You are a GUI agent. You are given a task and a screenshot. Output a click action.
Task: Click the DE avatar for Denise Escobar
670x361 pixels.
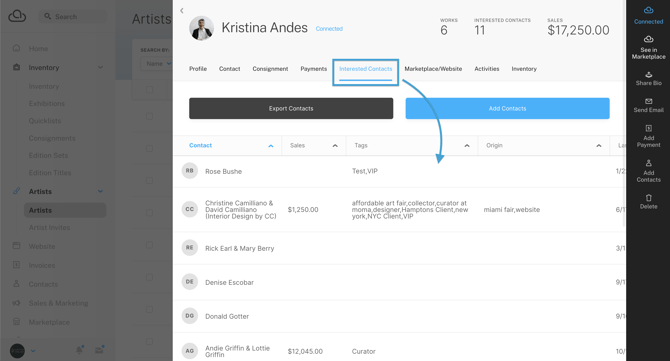[x=189, y=282]
